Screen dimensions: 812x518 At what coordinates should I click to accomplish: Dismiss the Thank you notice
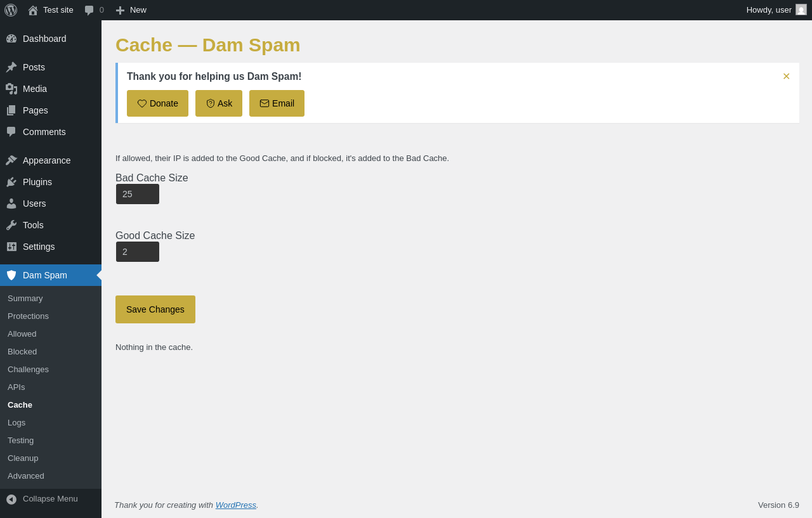coord(786,76)
